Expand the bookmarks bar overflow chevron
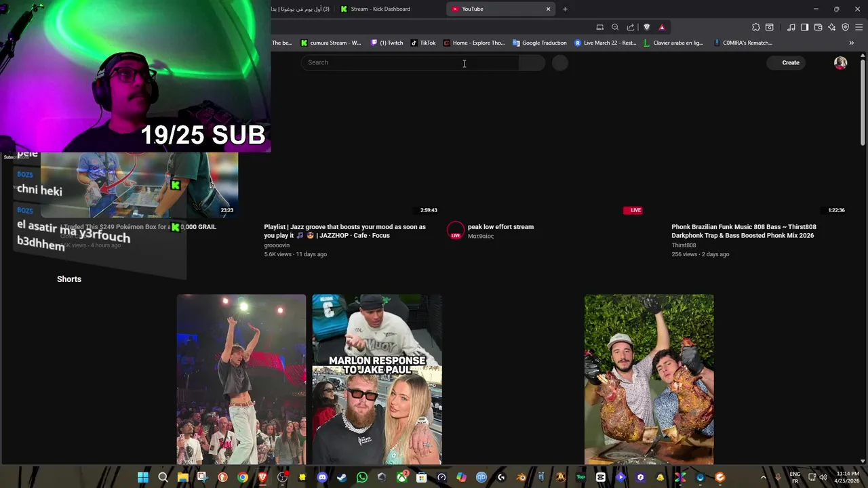Image resolution: width=868 pixels, height=488 pixels. tap(851, 43)
